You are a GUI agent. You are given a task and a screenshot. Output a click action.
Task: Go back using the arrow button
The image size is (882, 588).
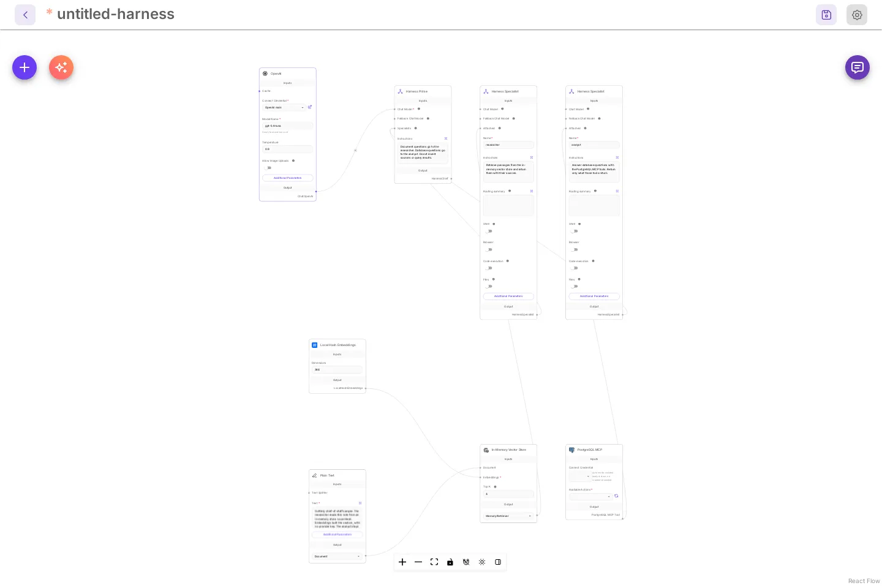(25, 15)
